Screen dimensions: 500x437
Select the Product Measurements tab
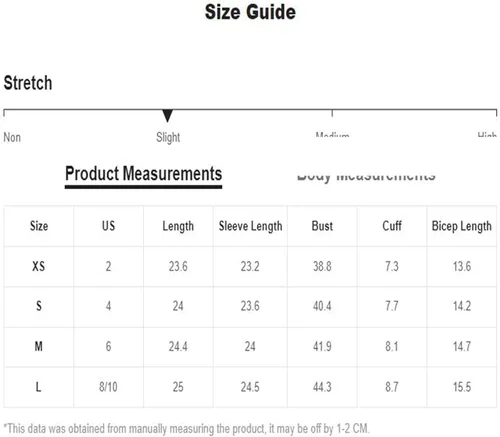tap(143, 174)
